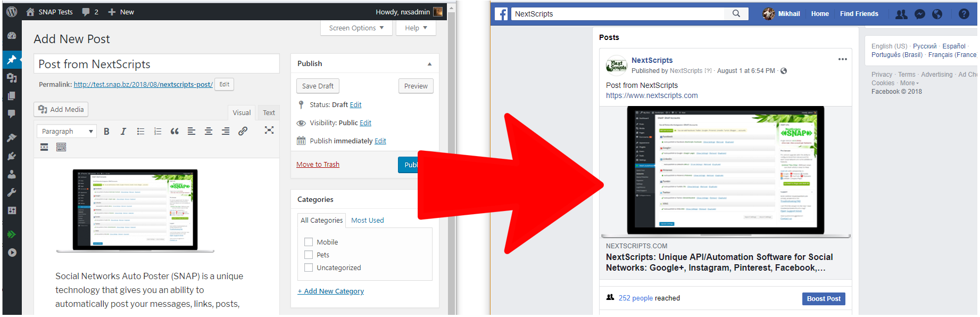Viewport: 980px width, 317px height.
Task: Enable distraction-free writing mode
Action: pos(269,130)
